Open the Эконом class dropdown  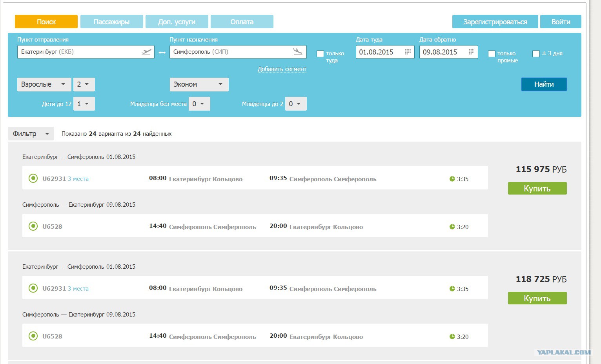click(x=199, y=84)
